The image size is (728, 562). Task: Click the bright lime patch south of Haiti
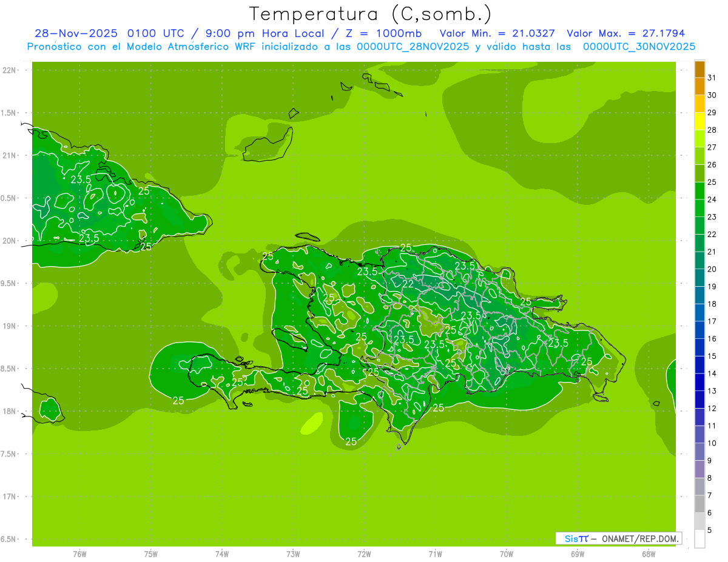[311, 423]
